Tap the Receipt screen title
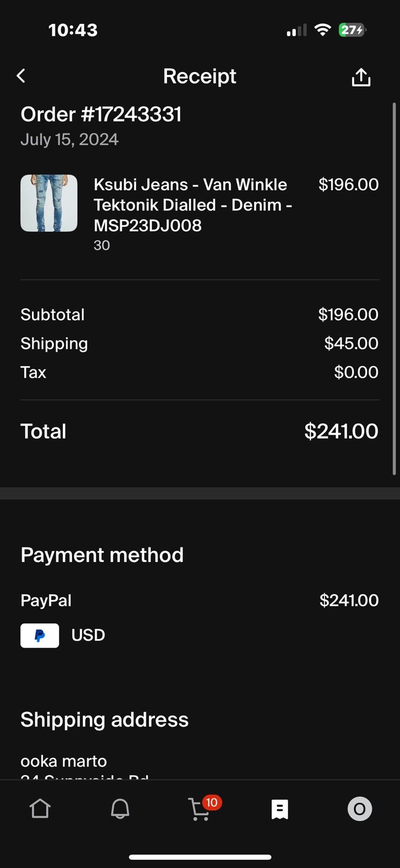Viewport: 400px width, 868px height. pyautogui.click(x=199, y=76)
